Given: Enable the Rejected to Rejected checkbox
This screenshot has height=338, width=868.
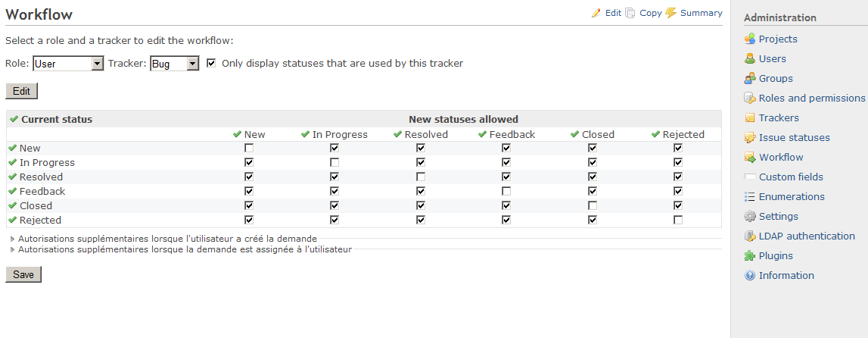Looking at the screenshot, I should (x=678, y=220).
